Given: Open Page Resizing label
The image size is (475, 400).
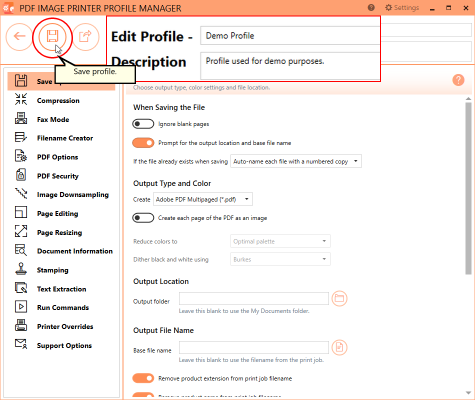Looking at the screenshot, I should pos(59,233).
